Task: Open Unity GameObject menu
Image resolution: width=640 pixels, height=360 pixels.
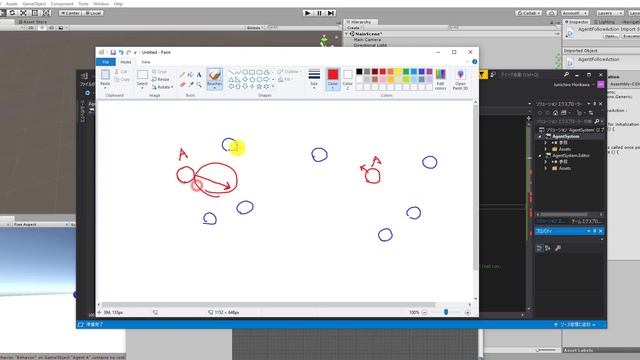Action: pos(34,4)
